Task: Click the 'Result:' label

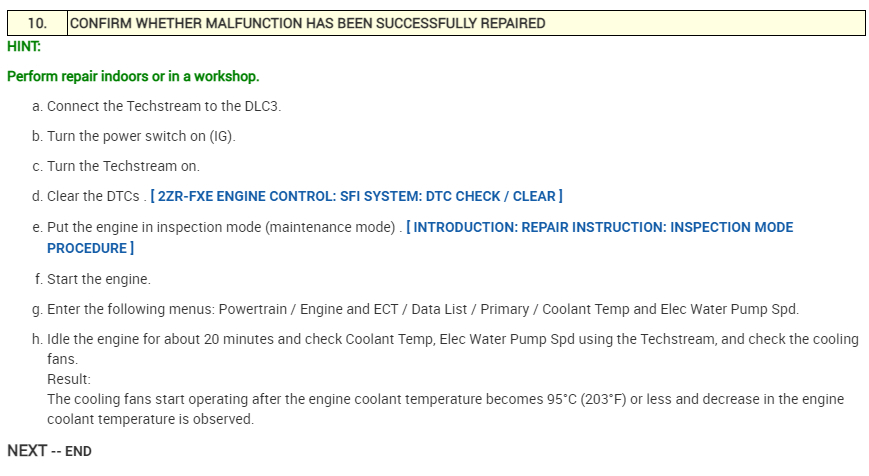Action: pyautogui.click(x=69, y=379)
